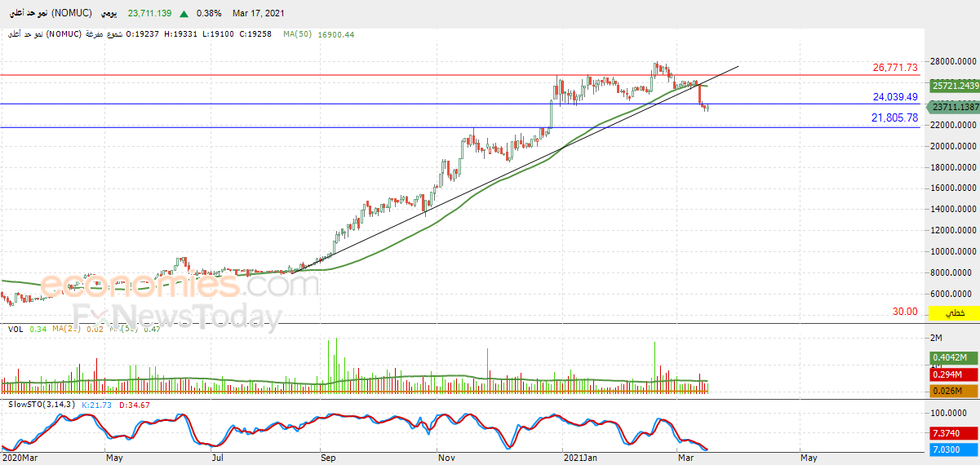Click the 23,711.139 price in header
The width and height of the screenshot is (980, 465).
coord(149,14)
